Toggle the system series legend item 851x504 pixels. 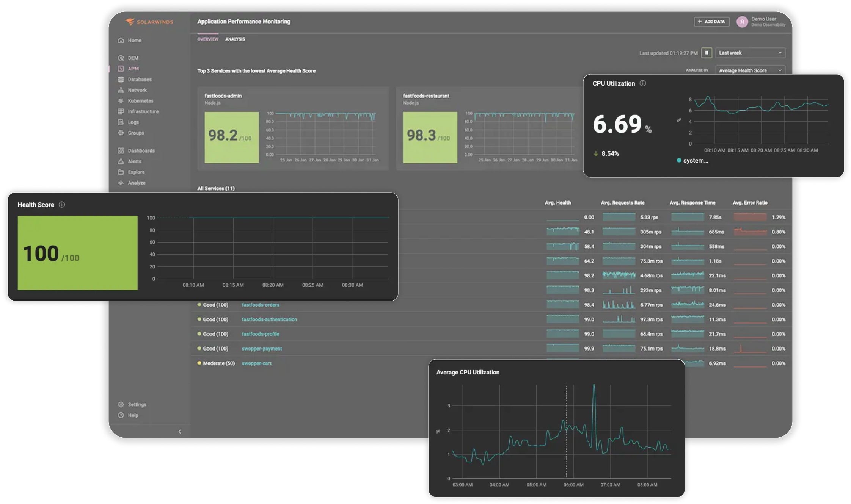[x=692, y=160]
